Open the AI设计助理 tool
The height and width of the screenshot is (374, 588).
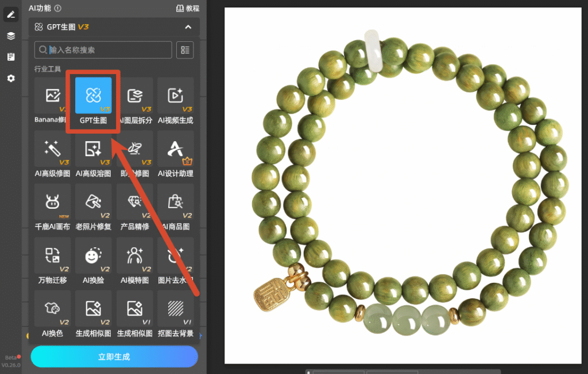[176, 154]
